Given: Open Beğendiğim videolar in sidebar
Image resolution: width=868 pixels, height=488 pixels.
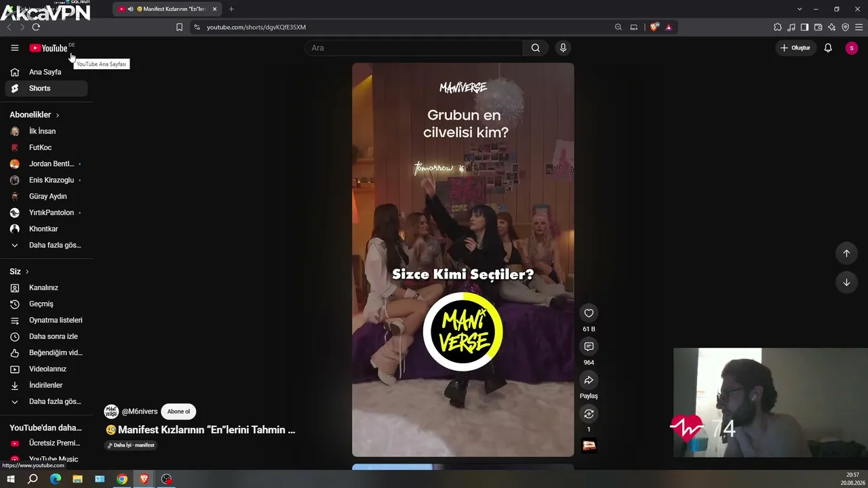Looking at the screenshot, I should (46, 353).
